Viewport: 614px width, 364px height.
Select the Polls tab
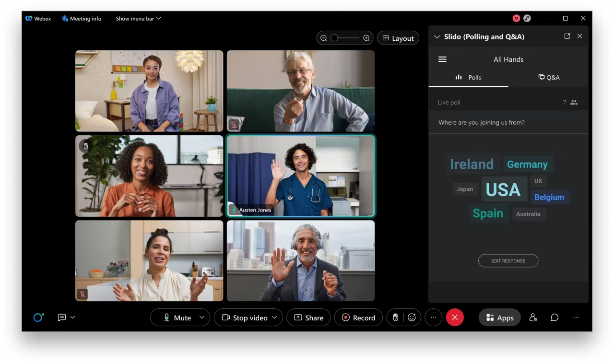coord(468,77)
